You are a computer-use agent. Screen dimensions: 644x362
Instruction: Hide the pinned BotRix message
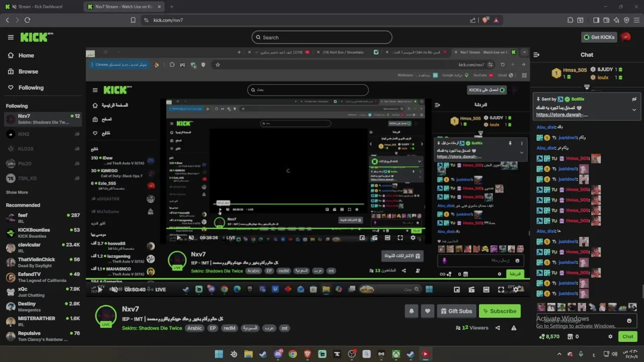tap(634, 99)
